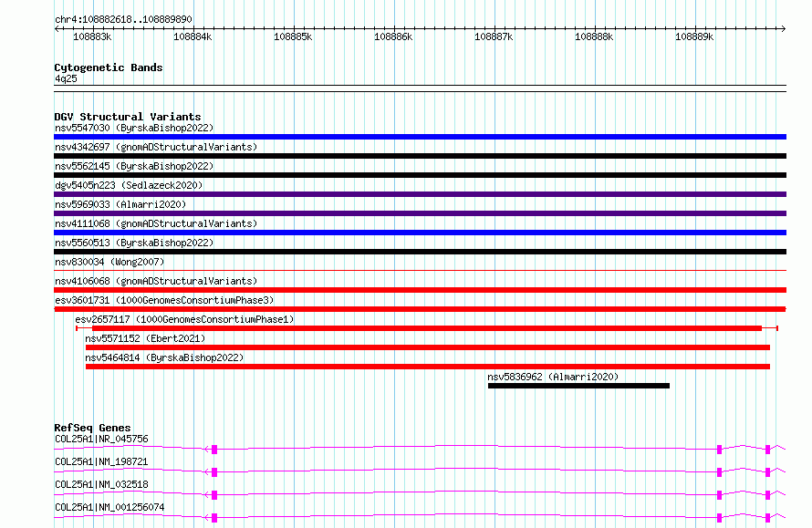Open nsv4106068 (gnomADStructuralVariants) label
Viewport: 812px width, 528px height.
pyautogui.click(x=156, y=281)
